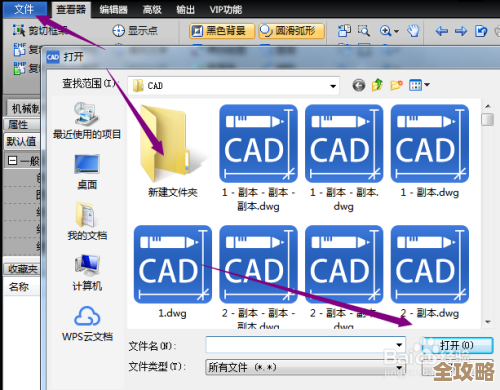Viewport: 500px width, 390px height.
Task: Click the EMF copy icon
Action: (19, 49)
